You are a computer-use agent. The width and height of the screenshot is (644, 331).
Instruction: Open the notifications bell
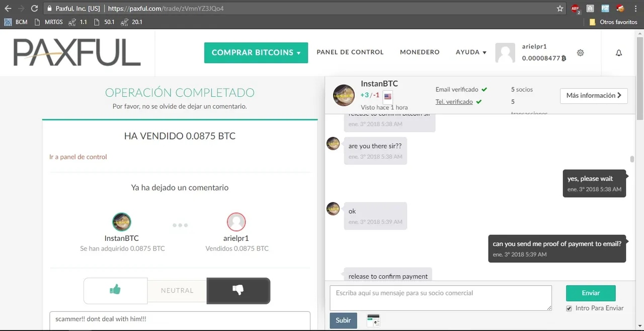coord(619,53)
